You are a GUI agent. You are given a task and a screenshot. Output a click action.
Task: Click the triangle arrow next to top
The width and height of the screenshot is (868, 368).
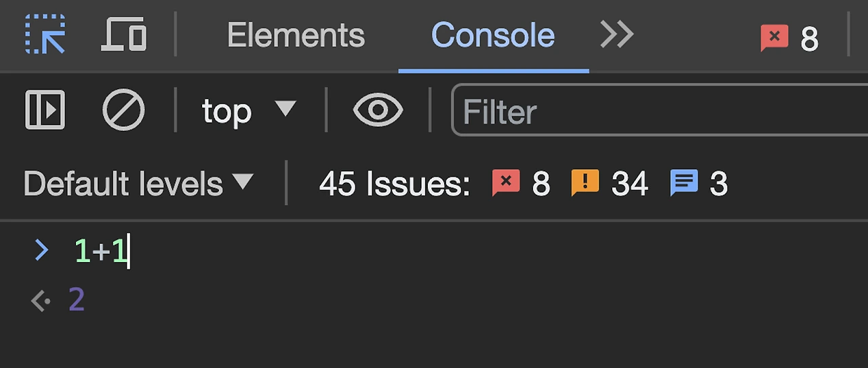[x=285, y=108]
